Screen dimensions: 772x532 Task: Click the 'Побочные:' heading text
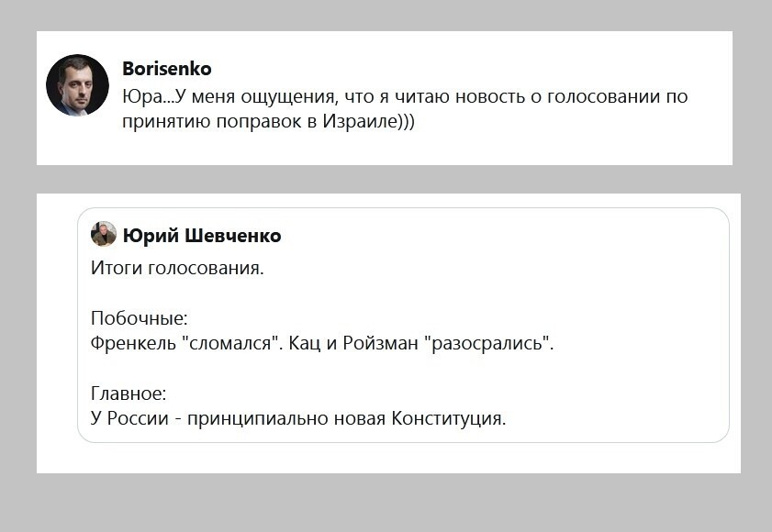pos(140,318)
